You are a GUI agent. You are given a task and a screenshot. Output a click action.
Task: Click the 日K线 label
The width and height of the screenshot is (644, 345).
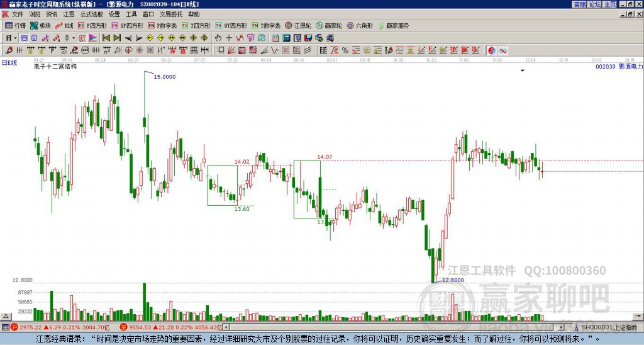[x=9, y=62]
